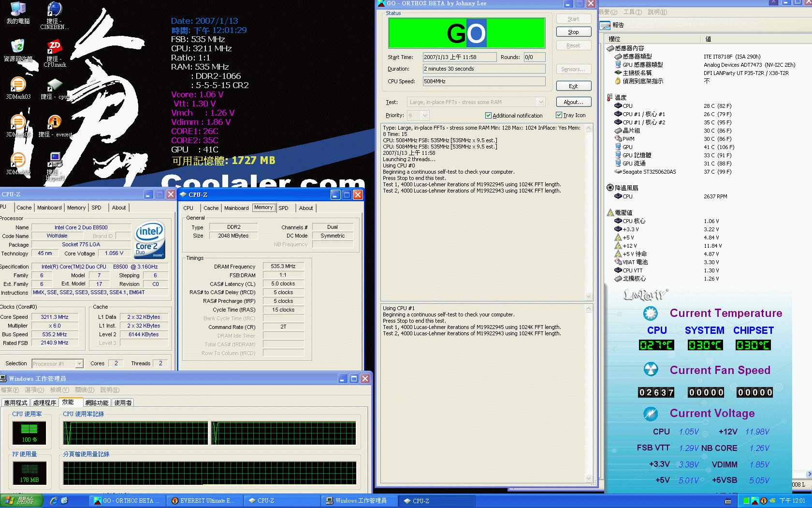This screenshot has height=508, width=812.
Task: Open the Recycle Bin desktop icon
Action: [18, 46]
